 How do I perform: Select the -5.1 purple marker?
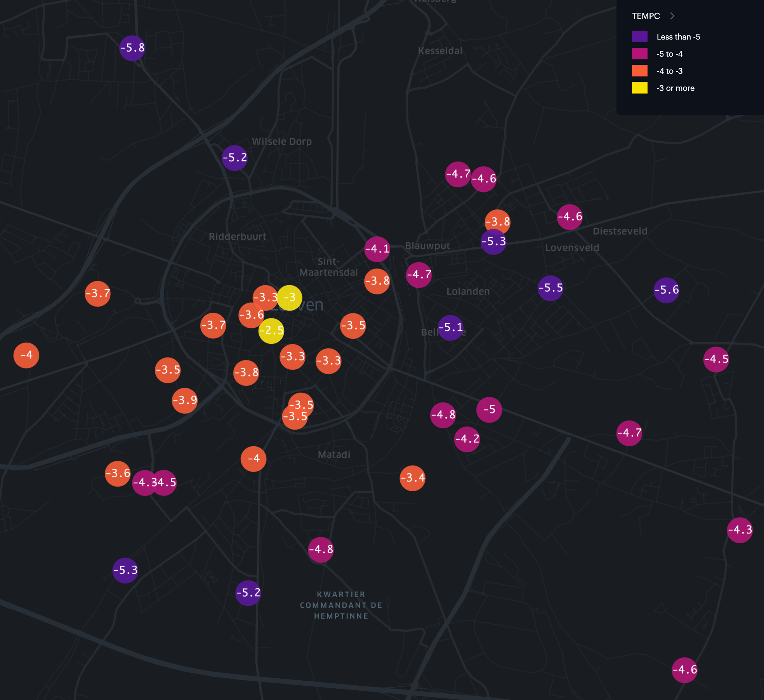[450, 327]
